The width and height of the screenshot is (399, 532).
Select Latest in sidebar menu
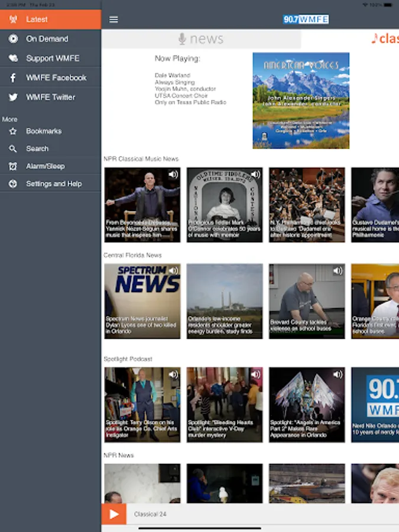[51, 20]
